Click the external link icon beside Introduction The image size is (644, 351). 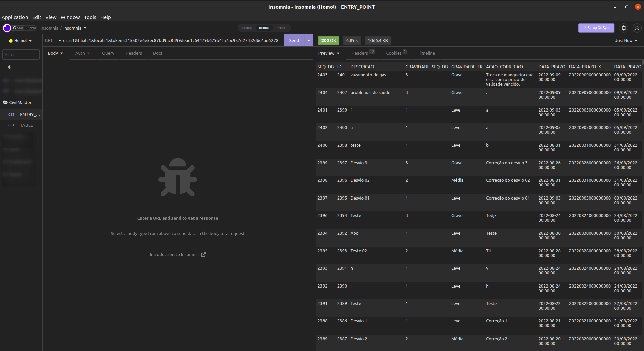pyautogui.click(x=203, y=255)
